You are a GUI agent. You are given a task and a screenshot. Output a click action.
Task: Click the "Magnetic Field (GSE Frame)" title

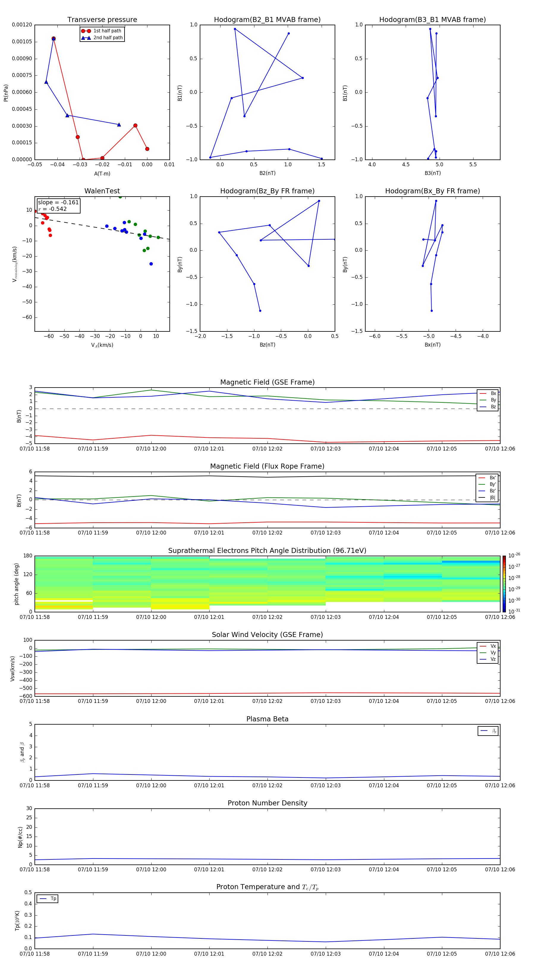pos(267,382)
